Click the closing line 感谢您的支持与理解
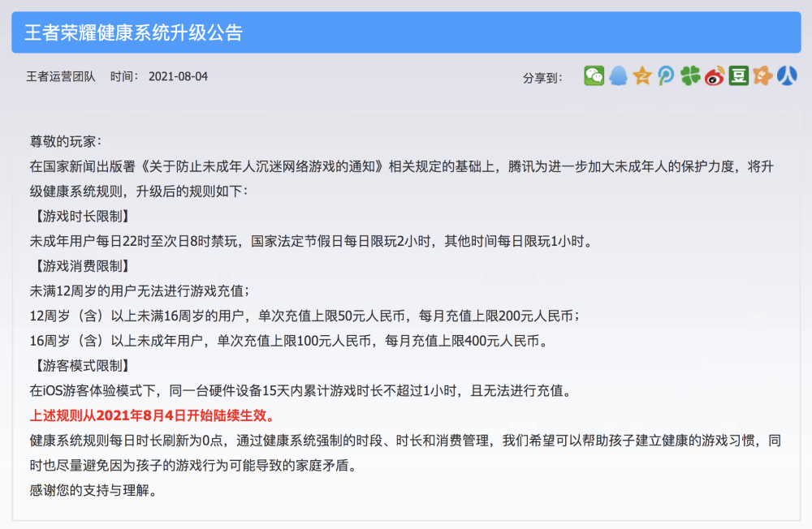The image size is (812, 529). pos(93,490)
